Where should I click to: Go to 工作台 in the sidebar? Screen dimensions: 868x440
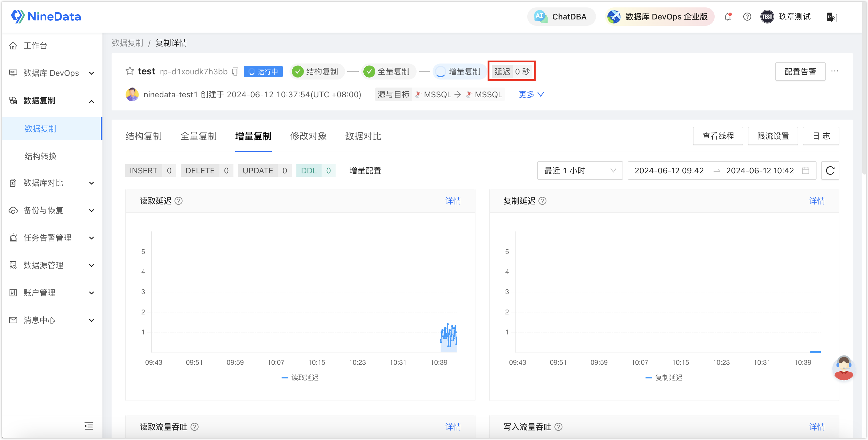(x=52, y=45)
